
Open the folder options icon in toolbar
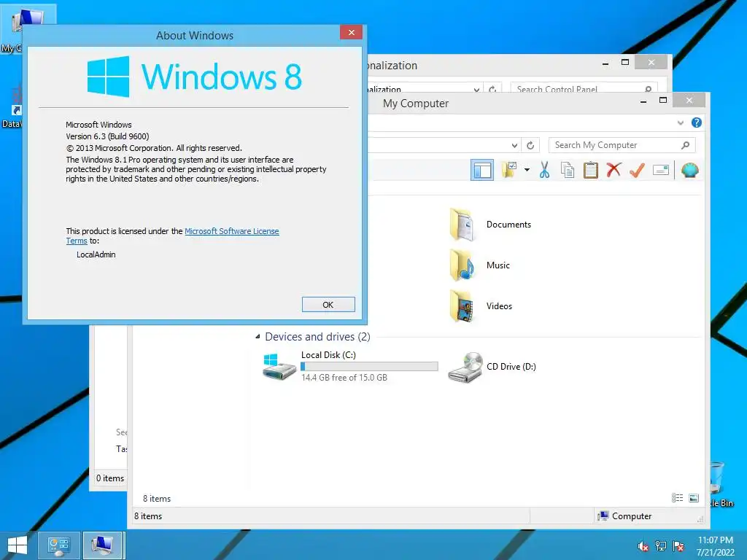pos(508,169)
